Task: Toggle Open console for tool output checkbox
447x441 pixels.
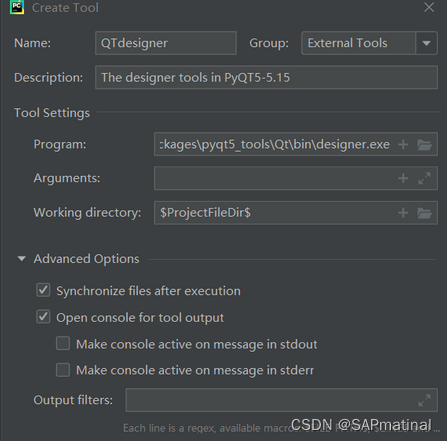Action: pos(43,317)
